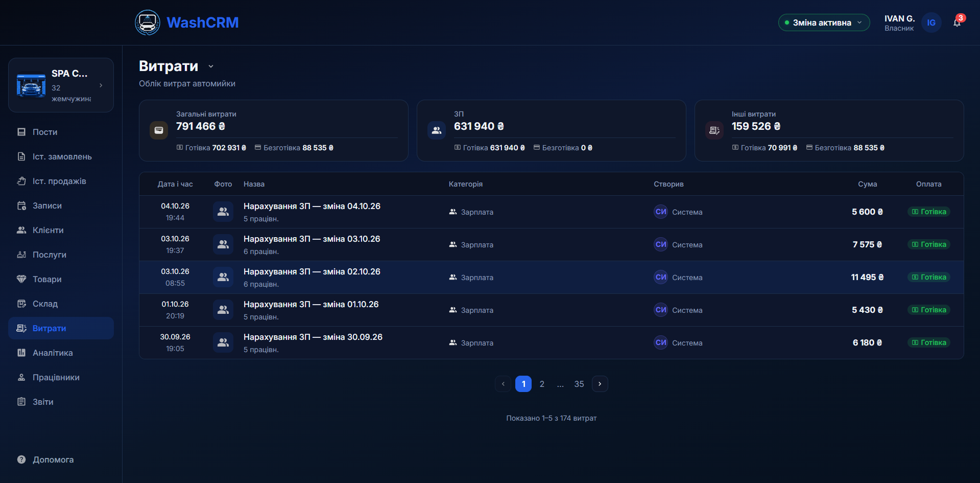The height and width of the screenshot is (483, 980).
Task: Click the Допомога question mark icon
Action: (21, 459)
